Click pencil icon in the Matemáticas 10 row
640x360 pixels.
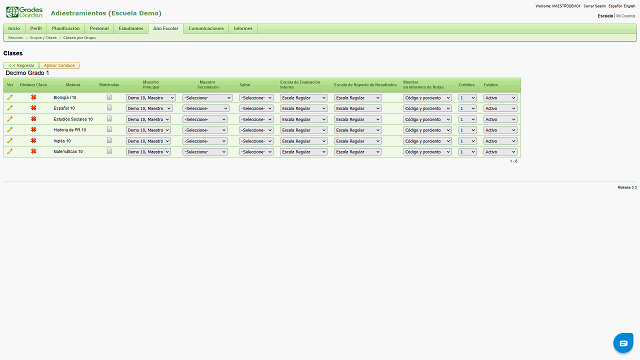(10, 151)
